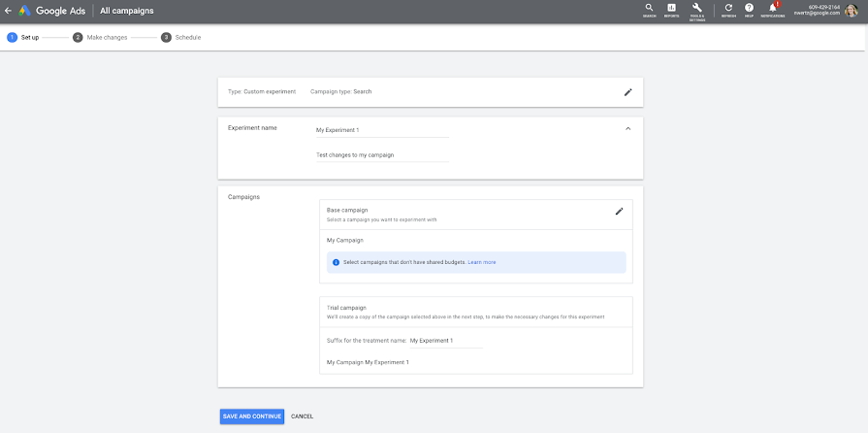This screenshot has width=868, height=433.
Task: Click the back arrow in header
Action: pyautogui.click(x=8, y=11)
